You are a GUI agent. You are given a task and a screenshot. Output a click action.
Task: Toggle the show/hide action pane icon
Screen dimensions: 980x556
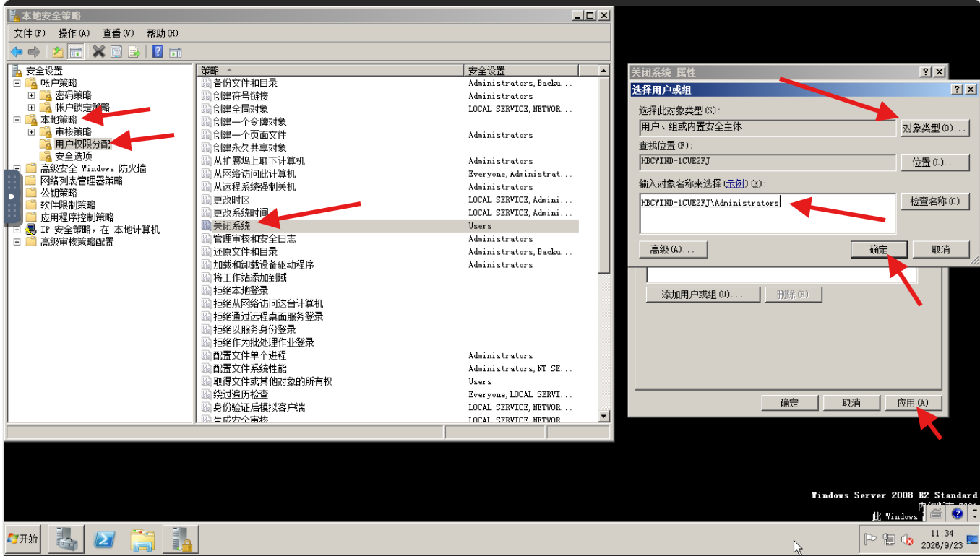175,52
